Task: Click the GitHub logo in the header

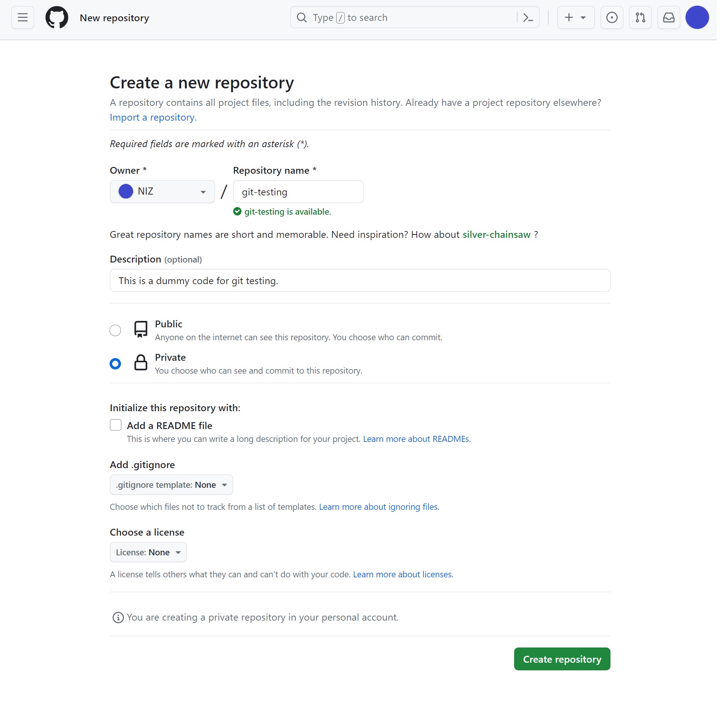Action: (57, 17)
